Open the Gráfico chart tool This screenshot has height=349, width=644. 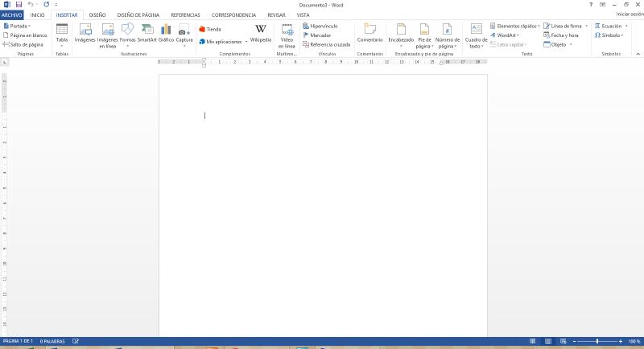(x=166, y=33)
